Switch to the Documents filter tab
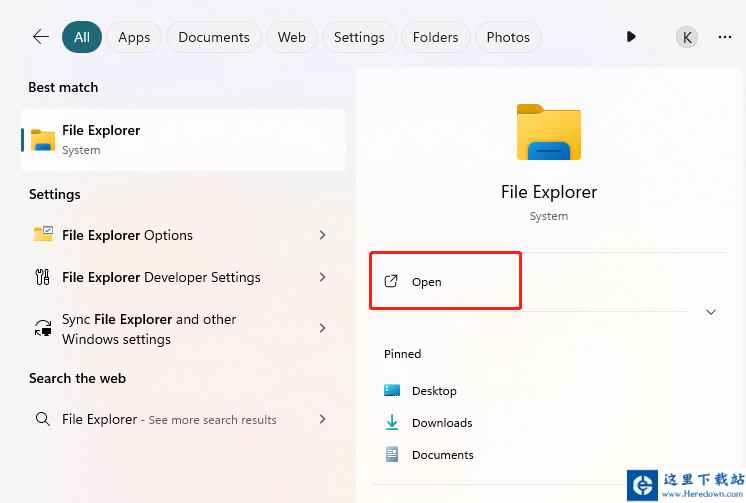 tap(214, 37)
